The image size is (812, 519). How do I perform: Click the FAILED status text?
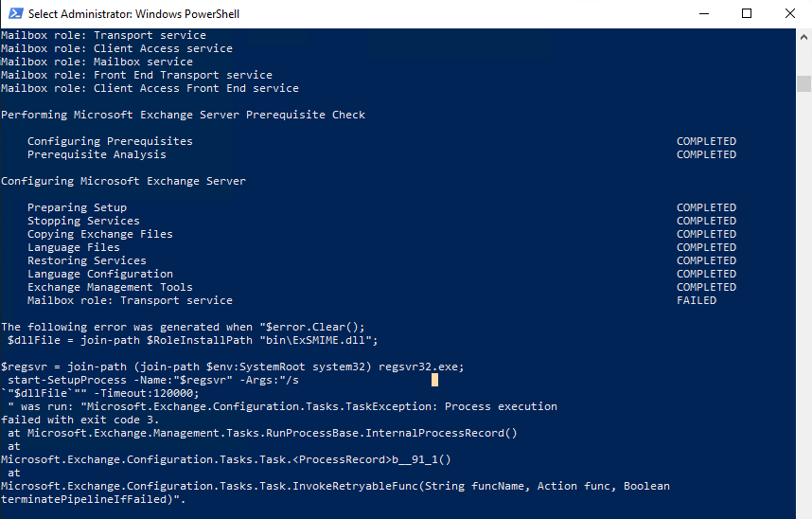pyautogui.click(x=697, y=300)
